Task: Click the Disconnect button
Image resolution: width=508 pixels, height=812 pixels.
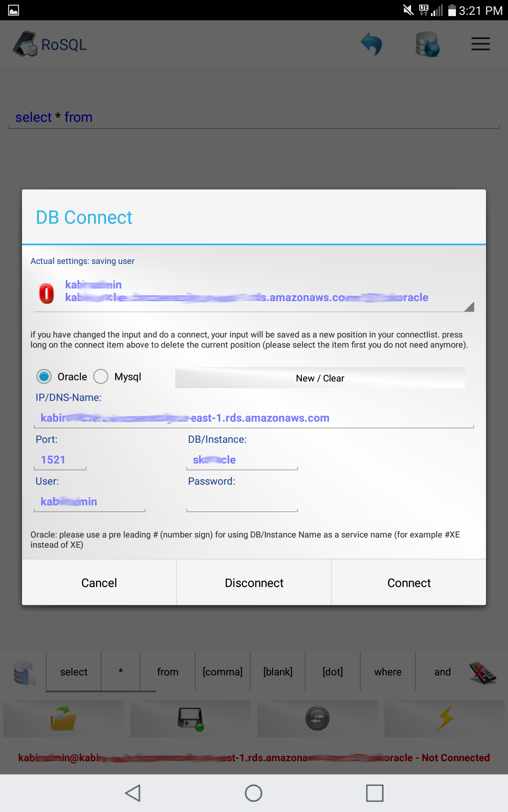Action: (x=254, y=582)
